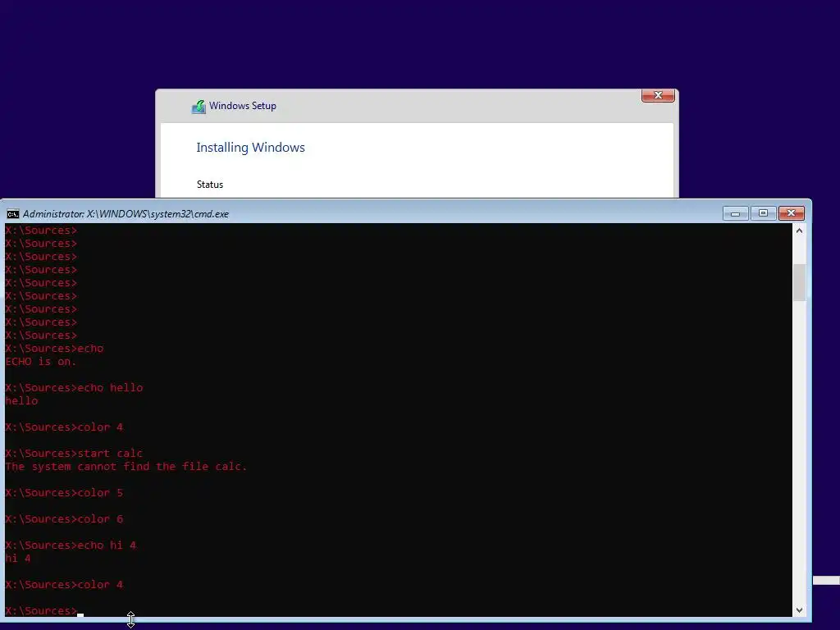Click the 'color 5' command line
Viewport: 840px width, 630px height.
(64, 493)
